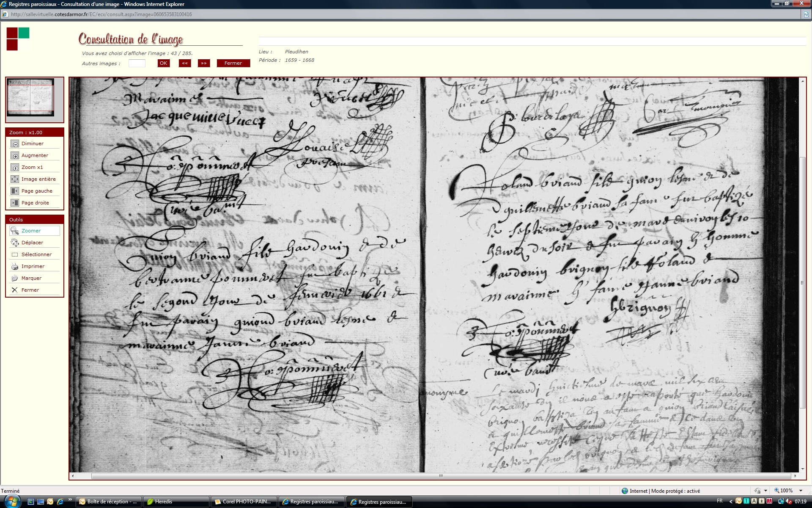This screenshot has width=812, height=508.
Task: Click the Autres images number field
Action: pos(137,63)
